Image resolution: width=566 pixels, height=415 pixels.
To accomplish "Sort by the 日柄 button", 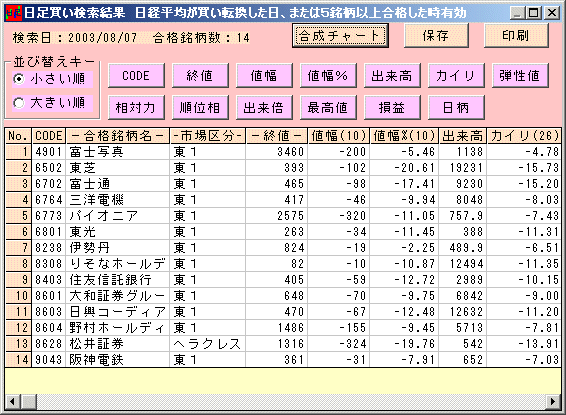I will (456, 108).
